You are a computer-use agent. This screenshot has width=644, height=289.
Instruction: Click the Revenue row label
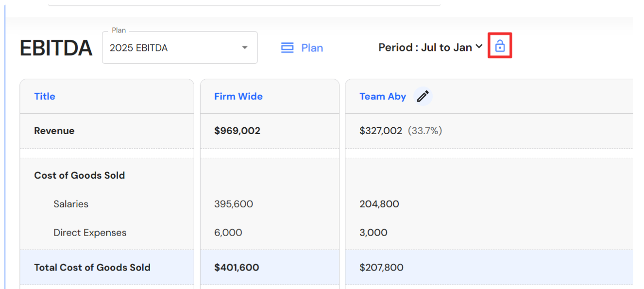[x=54, y=131]
